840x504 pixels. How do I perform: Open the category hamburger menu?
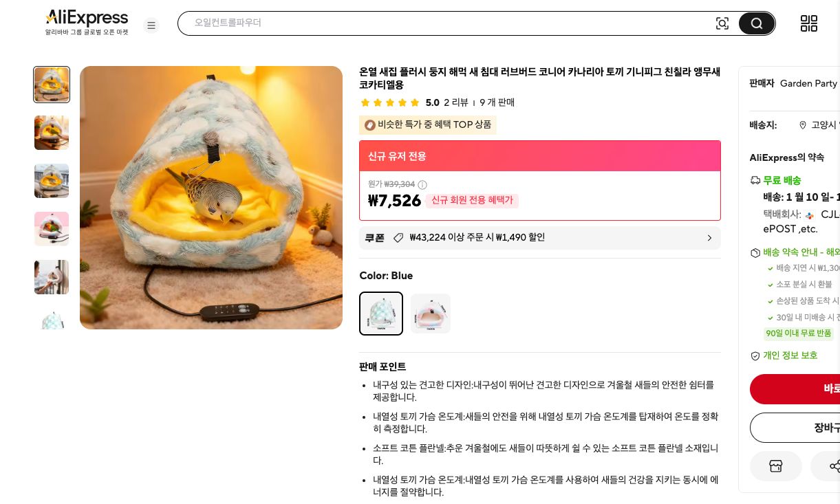click(x=151, y=25)
